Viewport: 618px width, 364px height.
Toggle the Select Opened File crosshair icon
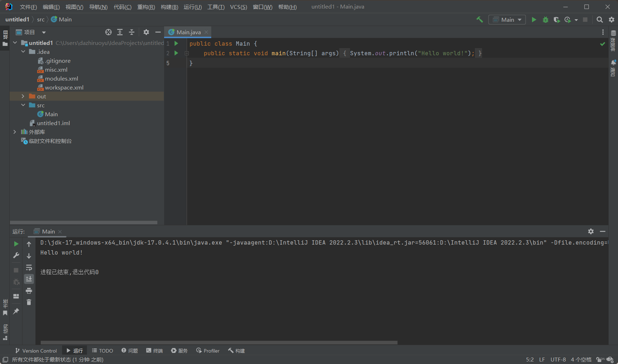tap(108, 32)
